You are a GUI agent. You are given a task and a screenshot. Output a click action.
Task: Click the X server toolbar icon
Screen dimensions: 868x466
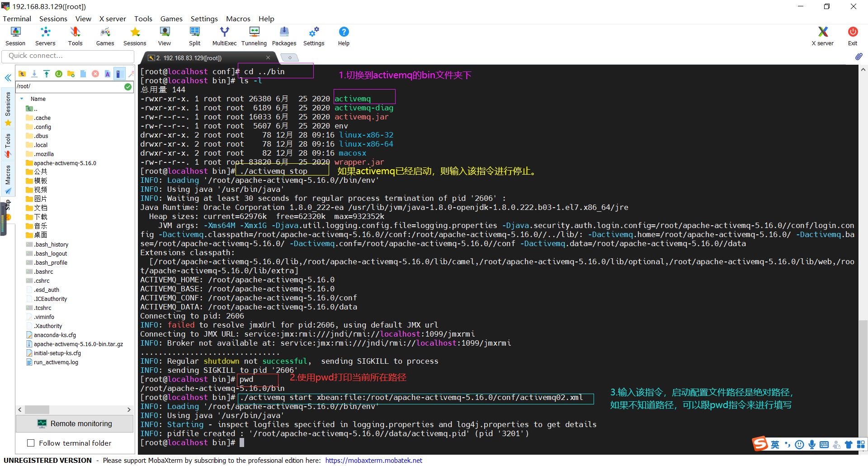click(822, 36)
